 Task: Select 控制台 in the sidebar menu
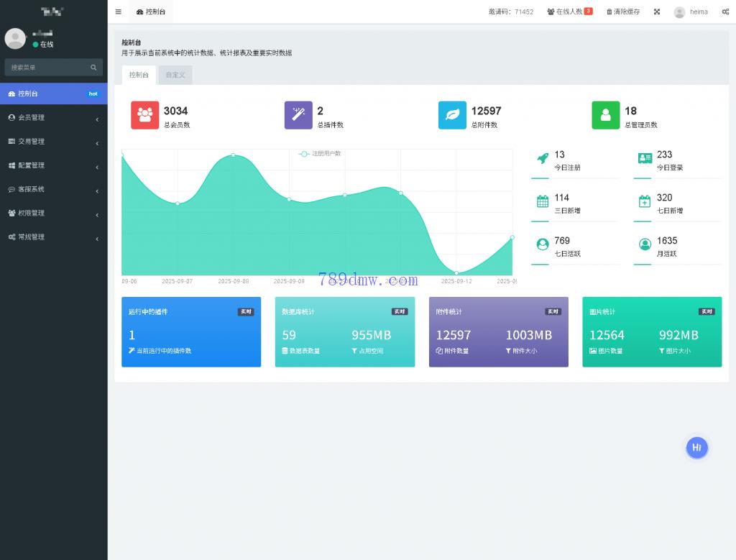tap(53, 93)
